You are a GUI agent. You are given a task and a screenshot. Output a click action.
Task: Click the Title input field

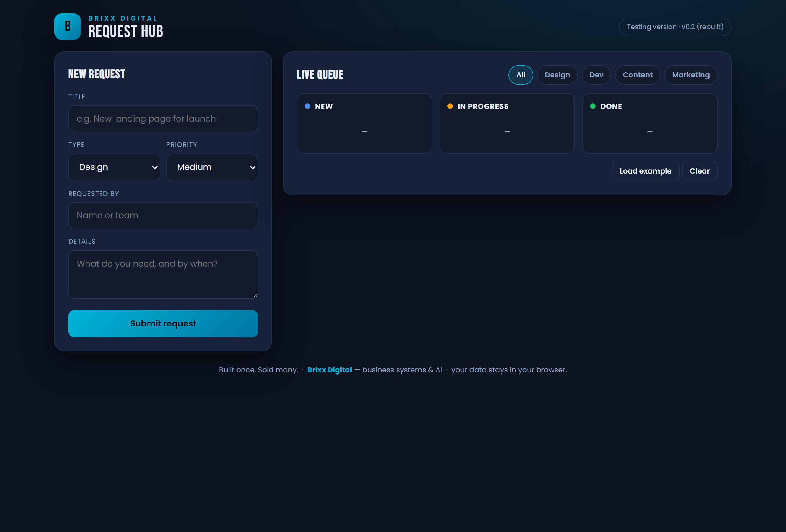click(163, 119)
